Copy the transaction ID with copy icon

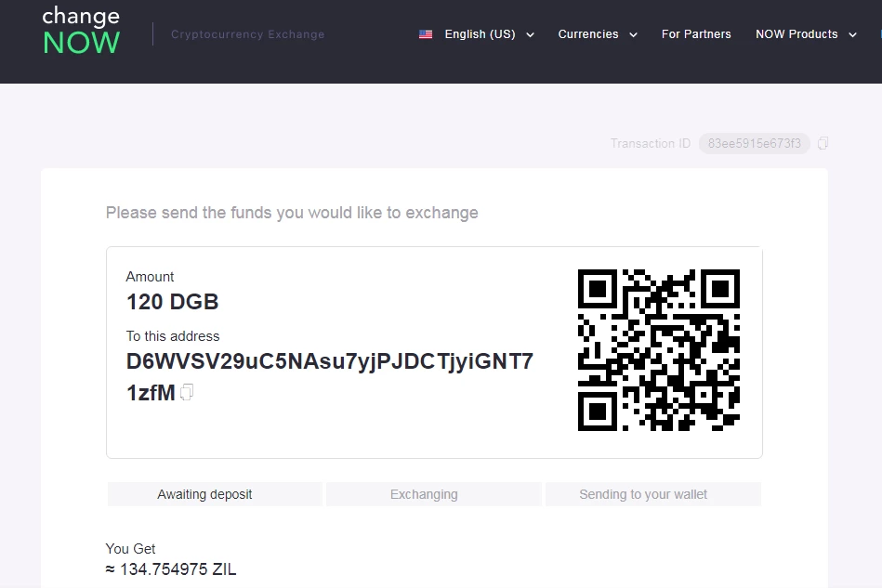click(x=823, y=143)
